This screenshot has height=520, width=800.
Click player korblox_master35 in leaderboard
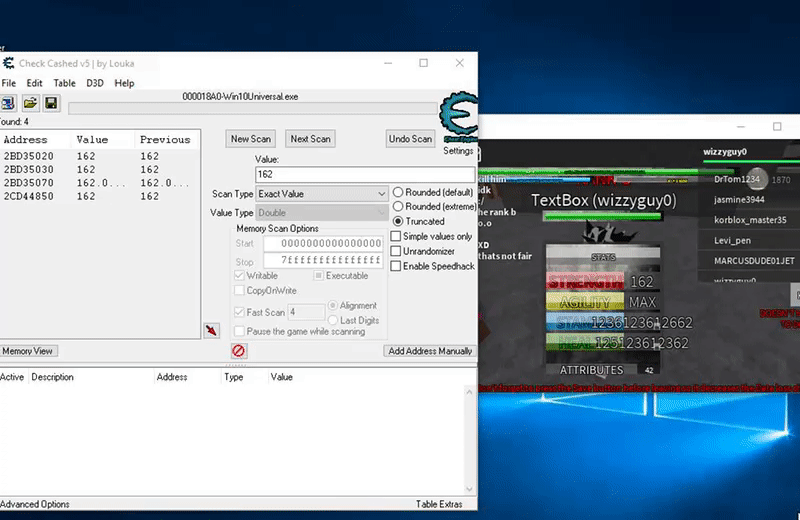tap(750, 220)
